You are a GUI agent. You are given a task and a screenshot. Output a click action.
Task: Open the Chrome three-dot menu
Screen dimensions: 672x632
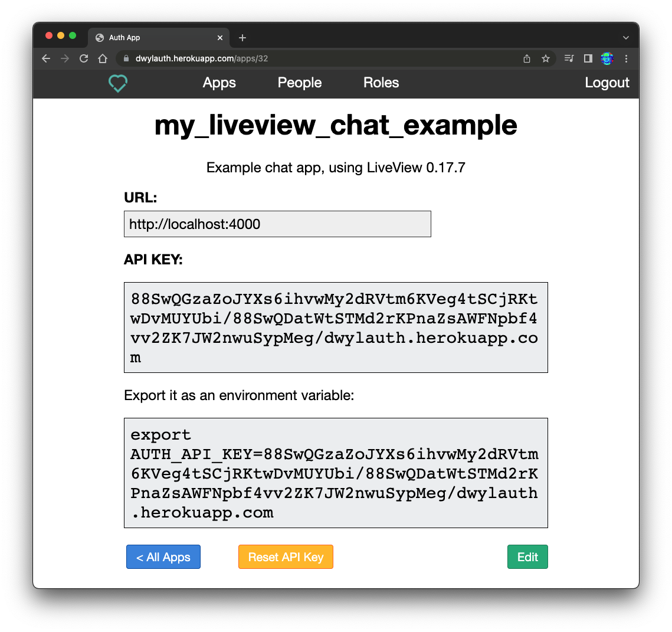[x=626, y=58]
